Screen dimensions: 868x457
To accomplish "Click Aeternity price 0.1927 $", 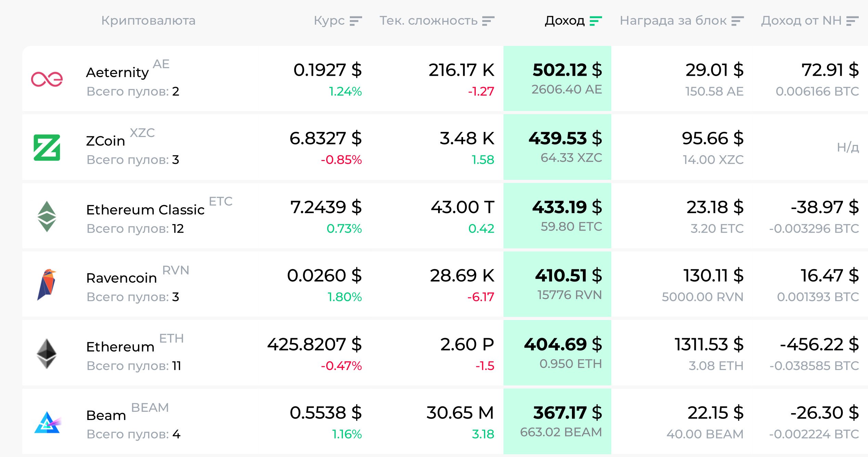I will [328, 70].
